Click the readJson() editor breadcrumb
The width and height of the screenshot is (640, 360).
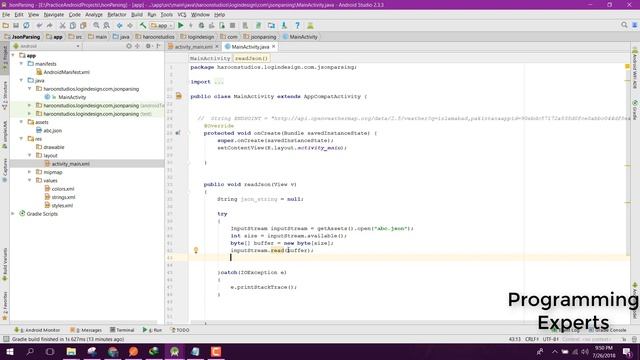[251, 58]
